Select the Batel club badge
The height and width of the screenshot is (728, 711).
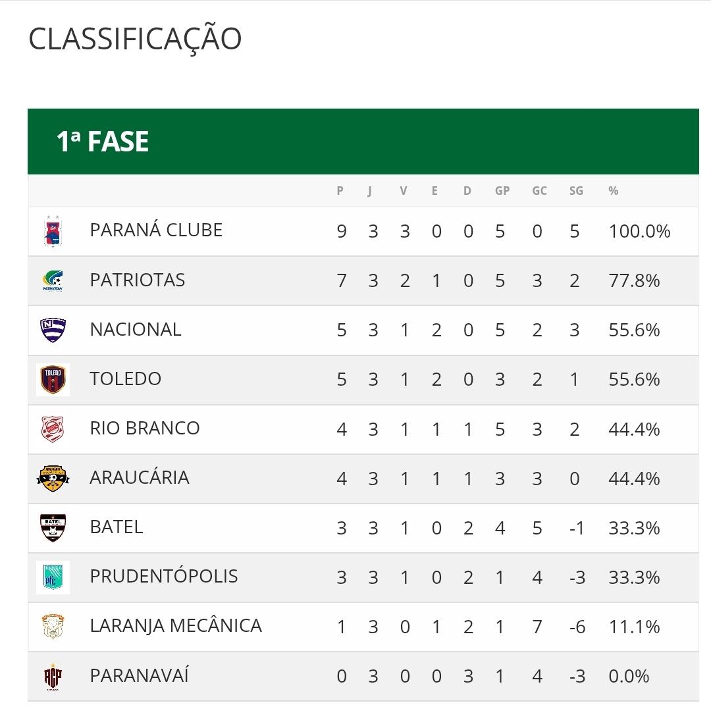pyautogui.click(x=53, y=528)
